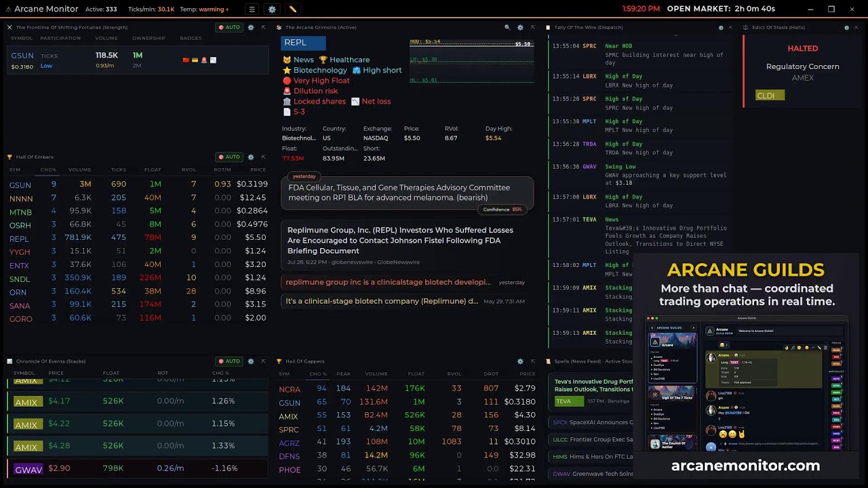This screenshot has width=868, height=488.
Task: Open Hall Of Gappers settings gear
Action: coord(520,361)
